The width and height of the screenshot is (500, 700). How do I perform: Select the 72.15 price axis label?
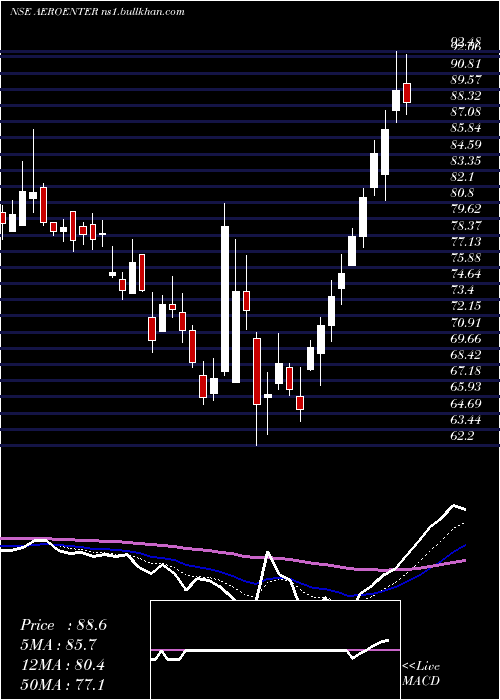click(466, 306)
